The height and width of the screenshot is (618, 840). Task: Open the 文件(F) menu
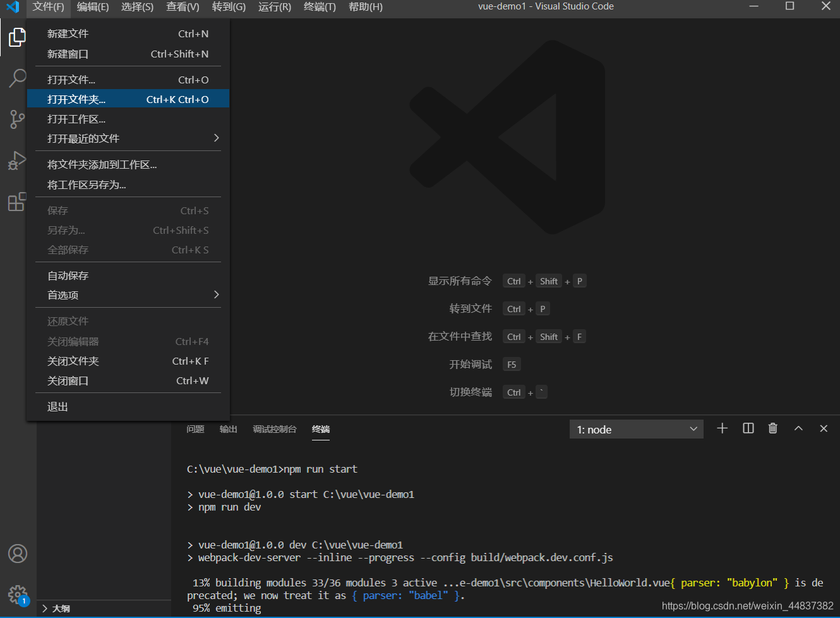(x=49, y=7)
